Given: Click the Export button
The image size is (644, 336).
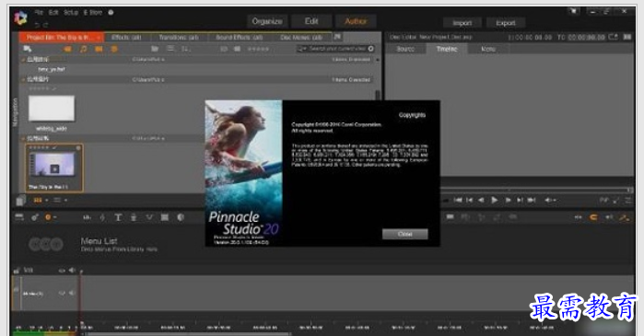Looking at the screenshot, I should pos(506,23).
